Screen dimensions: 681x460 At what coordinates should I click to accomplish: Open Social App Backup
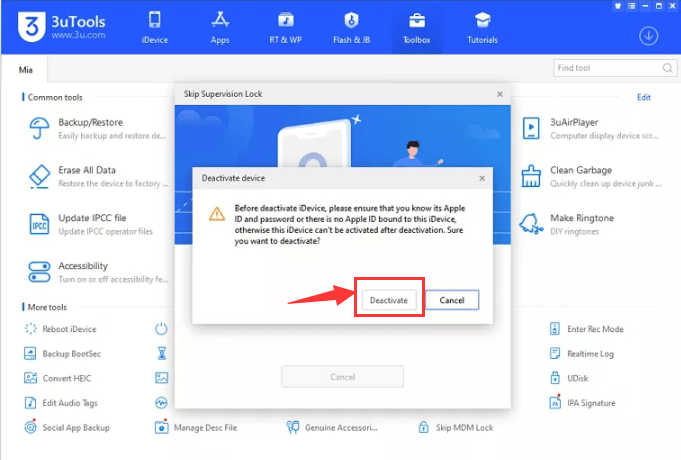[x=67, y=427]
